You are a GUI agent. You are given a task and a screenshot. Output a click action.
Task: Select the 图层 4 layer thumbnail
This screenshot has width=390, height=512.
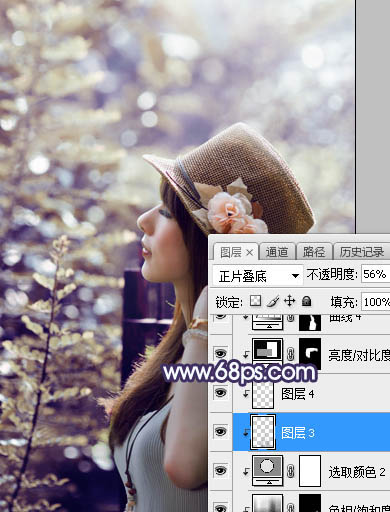point(263,394)
